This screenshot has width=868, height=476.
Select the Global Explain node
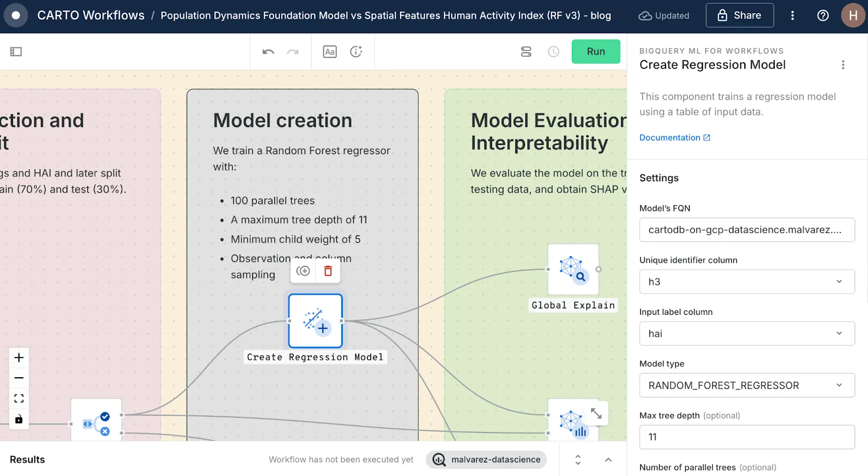(x=573, y=269)
